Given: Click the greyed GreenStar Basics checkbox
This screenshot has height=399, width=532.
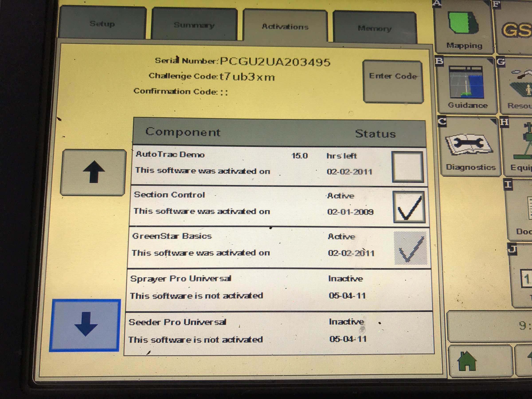Looking at the screenshot, I should 411,248.
